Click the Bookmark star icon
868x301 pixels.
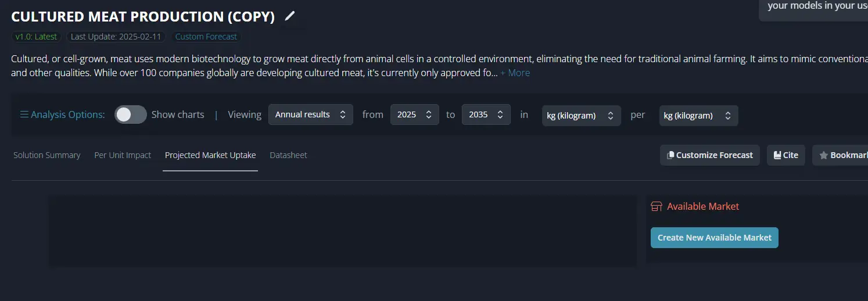click(x=823, y=156)
